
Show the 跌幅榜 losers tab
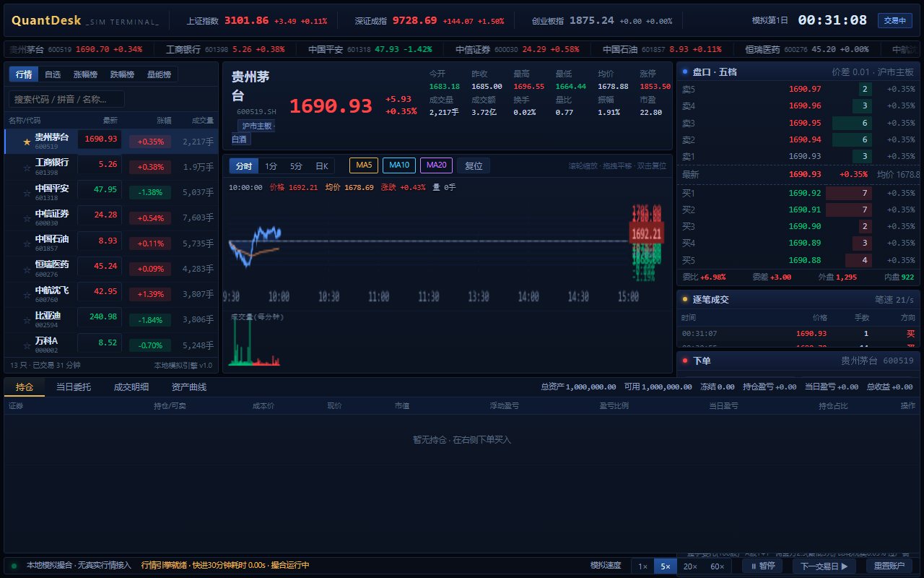(122, 74)
